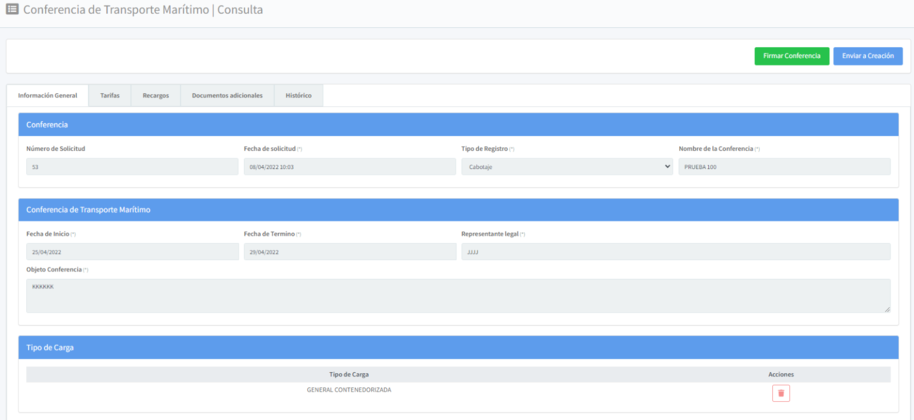Viewport: 914px width, 420px height.
Task: Grab the Objeto Conferencia resize handle
Action: pyautogui.click(x=887, y=309)
